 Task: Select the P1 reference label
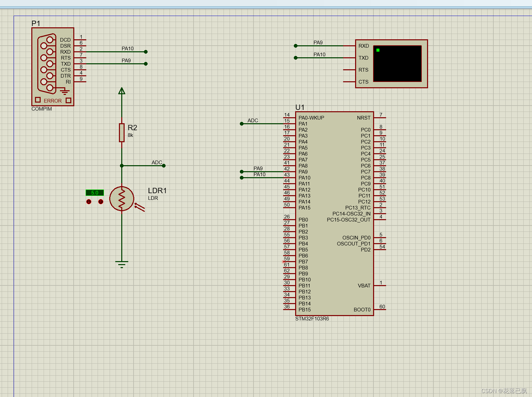point(36,23)
